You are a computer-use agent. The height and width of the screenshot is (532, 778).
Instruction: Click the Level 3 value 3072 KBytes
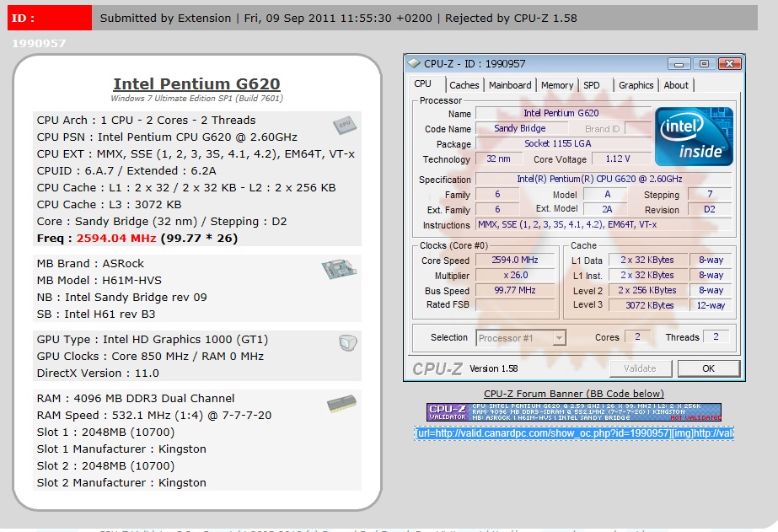(647, 304)
